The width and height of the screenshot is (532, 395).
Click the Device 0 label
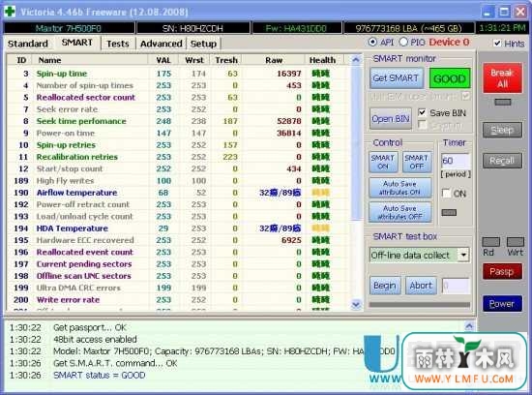pyautogui.click(x=449, y=43)
